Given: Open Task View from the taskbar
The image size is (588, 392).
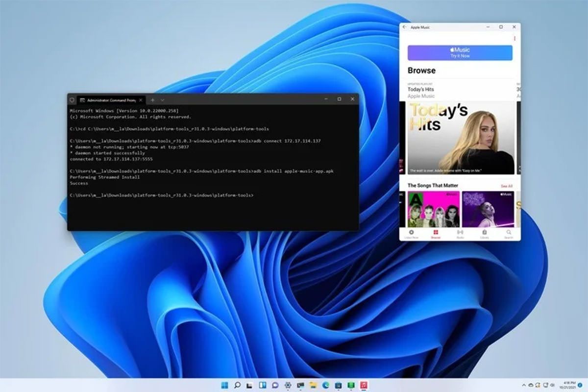Looking at the screenshot, I should [x=249, y=385].
